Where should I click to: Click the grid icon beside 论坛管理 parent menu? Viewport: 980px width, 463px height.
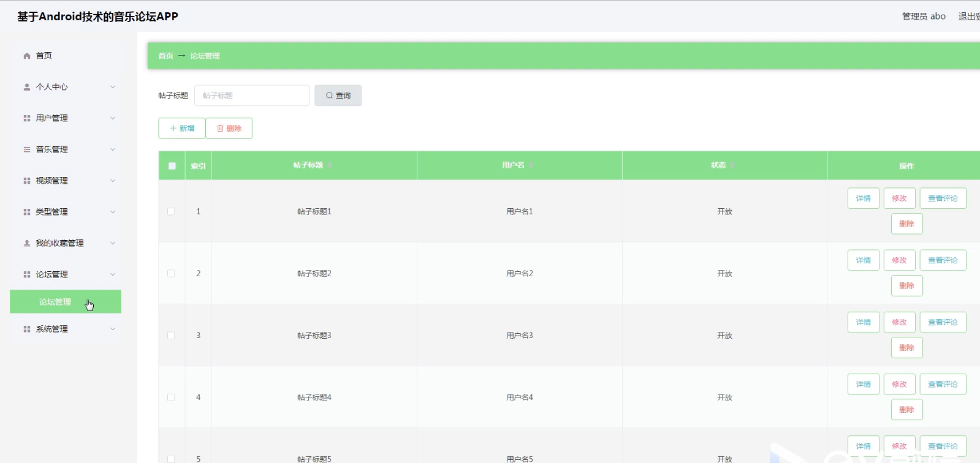(x=27, y=274)
